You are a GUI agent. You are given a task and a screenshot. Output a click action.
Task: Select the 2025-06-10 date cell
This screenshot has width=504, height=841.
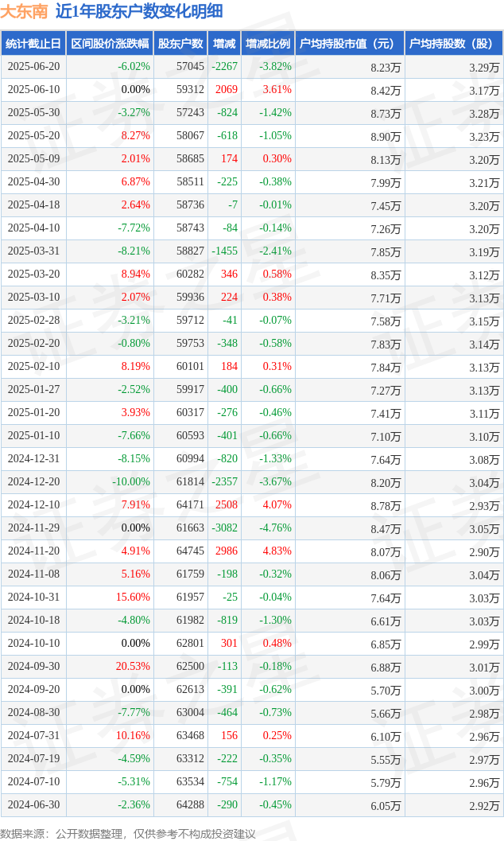click(x=33, y=90)
